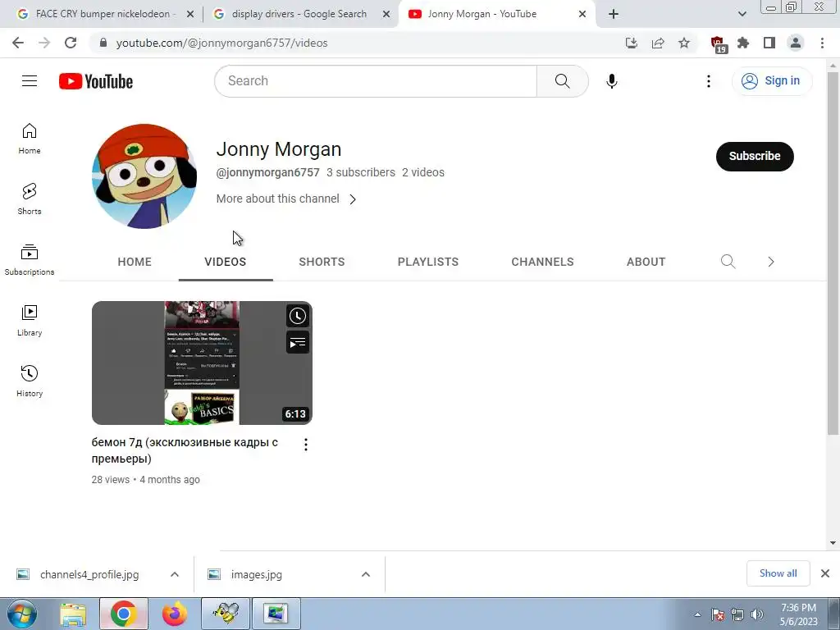Open Firefox from taskbar
The width and height of the screenshot is (840, 630).
[x=175, y=614]
